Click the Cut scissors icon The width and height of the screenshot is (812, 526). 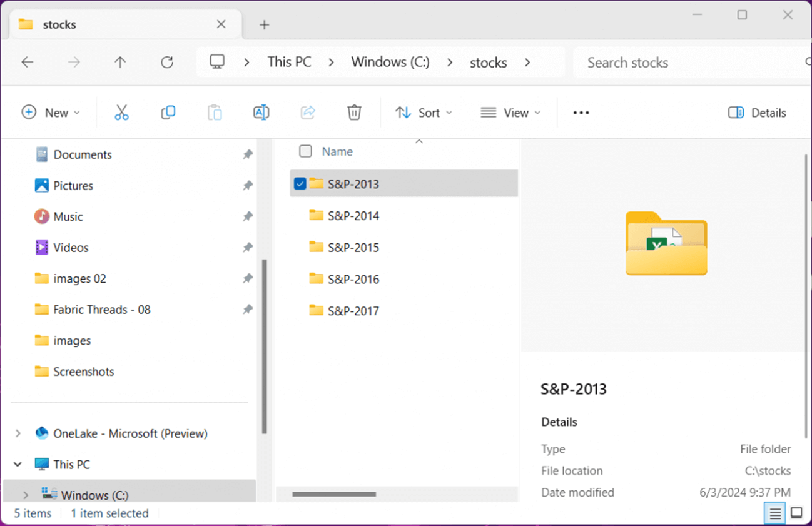pyautogui.click(x=121, y=113)
